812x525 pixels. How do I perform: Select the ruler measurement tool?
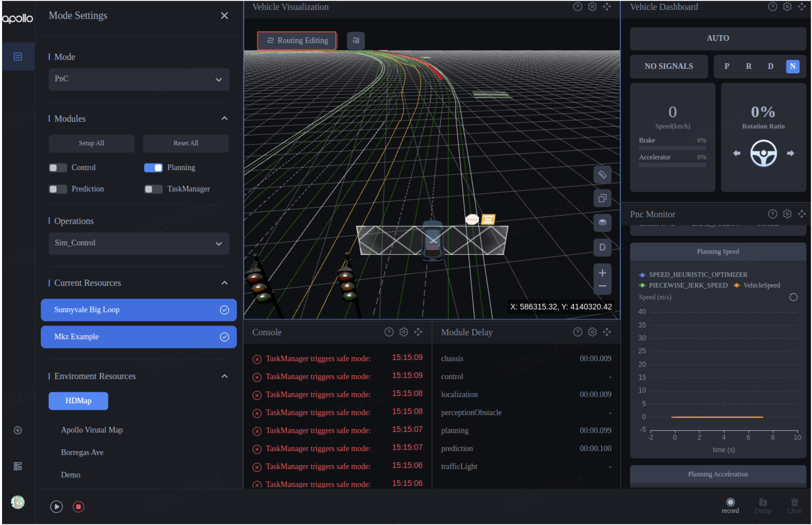pyautogui.click(x=602, y=174)
